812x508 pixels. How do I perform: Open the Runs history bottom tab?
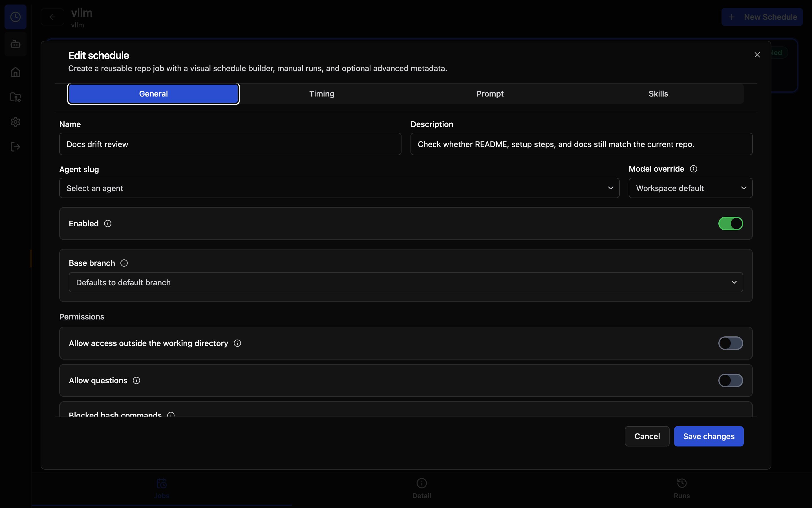click(x=681, y=489)
